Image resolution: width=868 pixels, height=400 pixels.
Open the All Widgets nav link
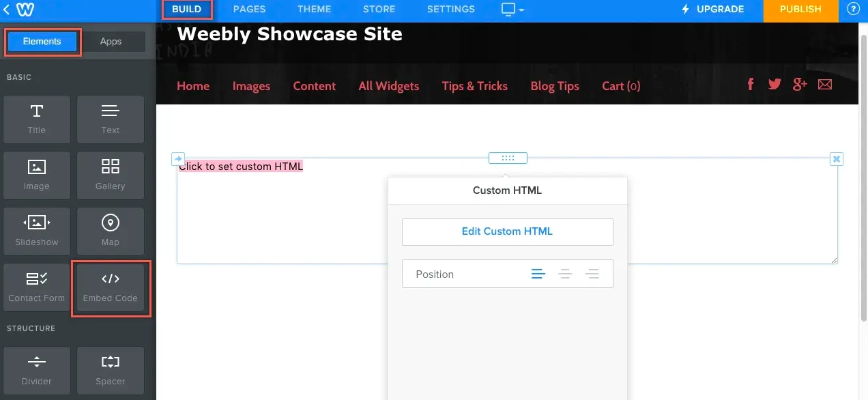tap(389, 86)
